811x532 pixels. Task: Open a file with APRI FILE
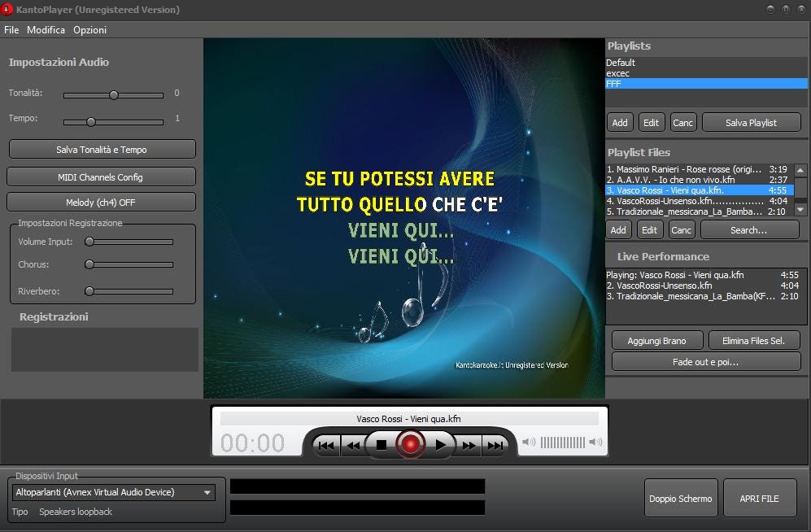coord(760,497)
